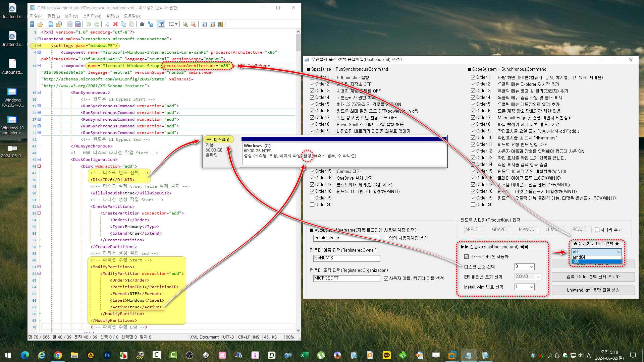644x362 pixels.
Task: Uncheck OobeSystem Order 1 desktop icons
Action: 473,77
